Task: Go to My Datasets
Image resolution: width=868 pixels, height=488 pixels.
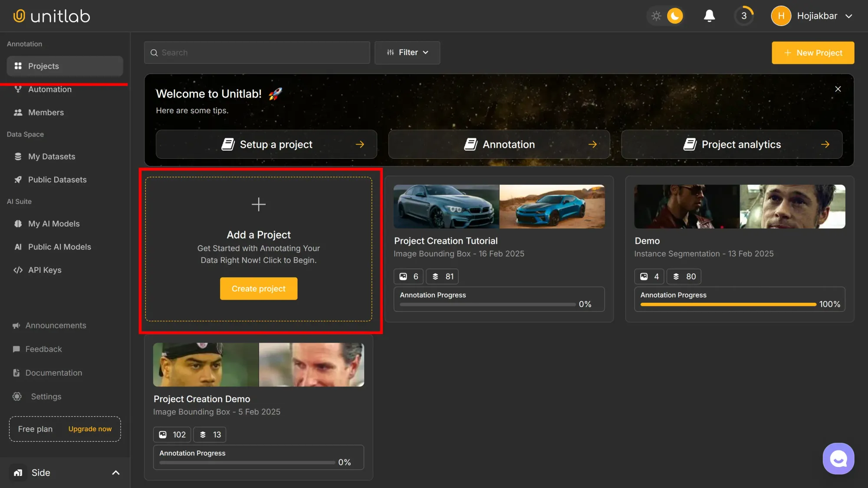Action: [x=51, y=157]
